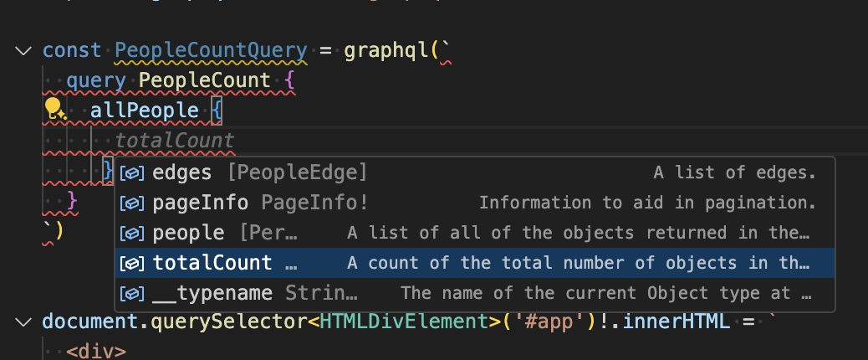This screenshot has width=868, height=360.
Task: Click the field icon beside people suggestion
Action: (x=130, y=233)
